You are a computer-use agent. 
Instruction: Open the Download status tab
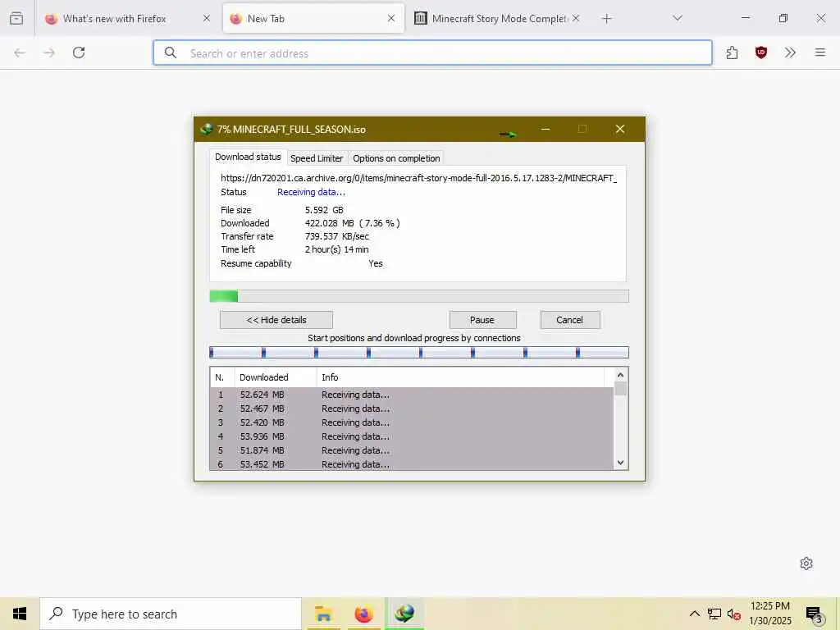(248, 157)
